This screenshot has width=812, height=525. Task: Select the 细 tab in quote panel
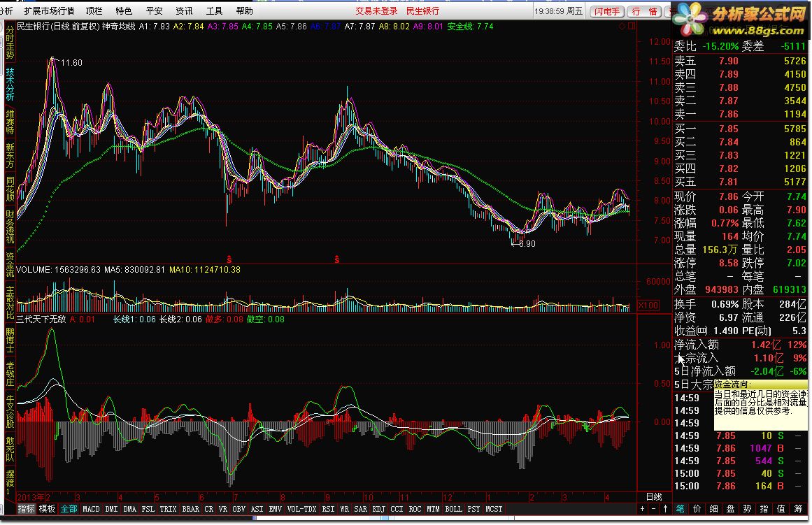(x=713, y=509)
